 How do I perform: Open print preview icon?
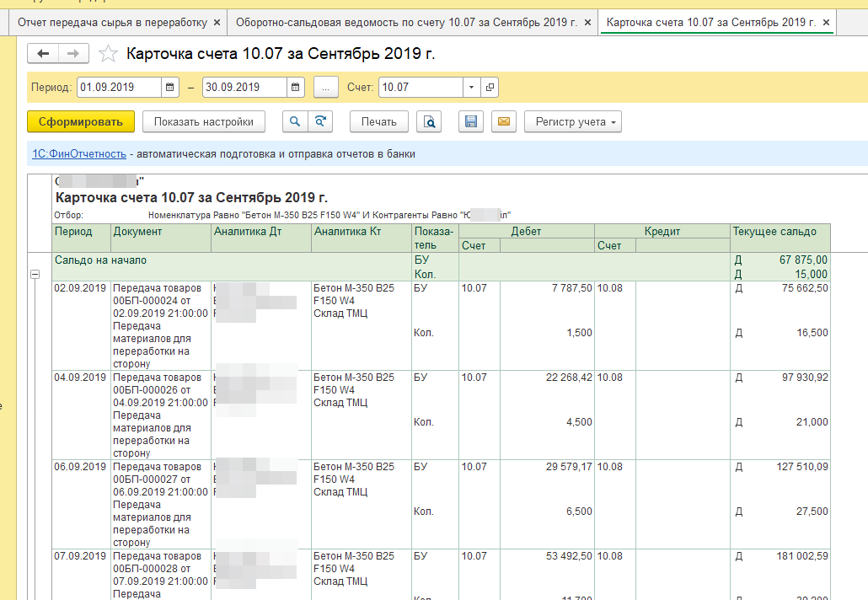430,121
